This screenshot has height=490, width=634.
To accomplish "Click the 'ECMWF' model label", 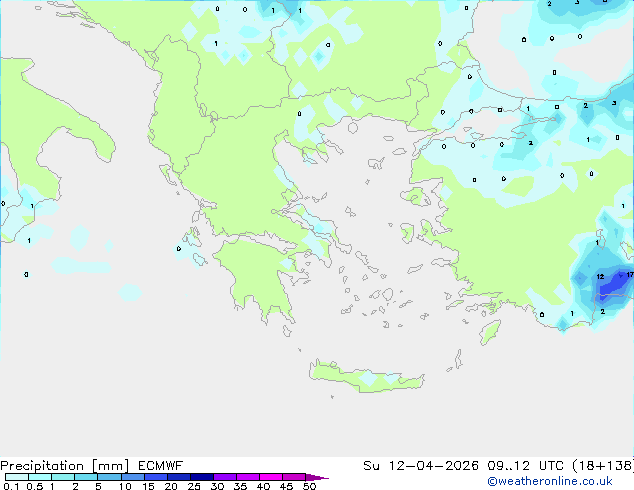I will coord(161,466).
